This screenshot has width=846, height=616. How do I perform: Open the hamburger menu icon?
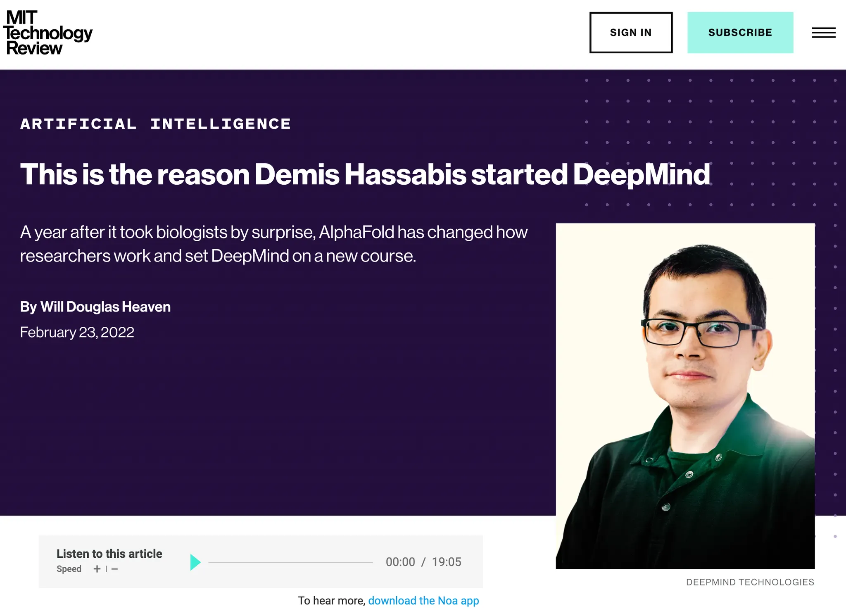pyautogui.click(x=823, y=33)
